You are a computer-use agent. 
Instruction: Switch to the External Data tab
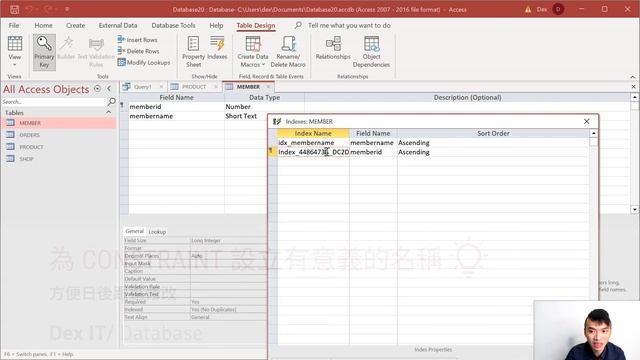(118, 25)
